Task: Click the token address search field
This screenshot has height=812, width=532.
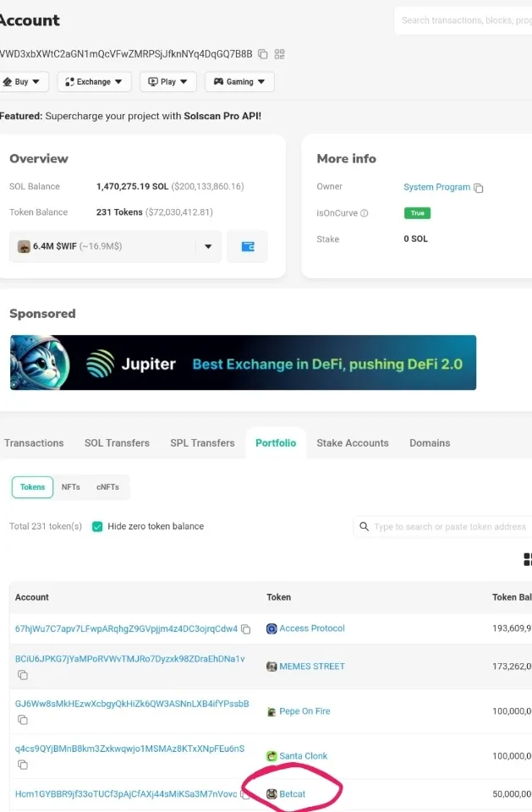Action: (448, 527)
